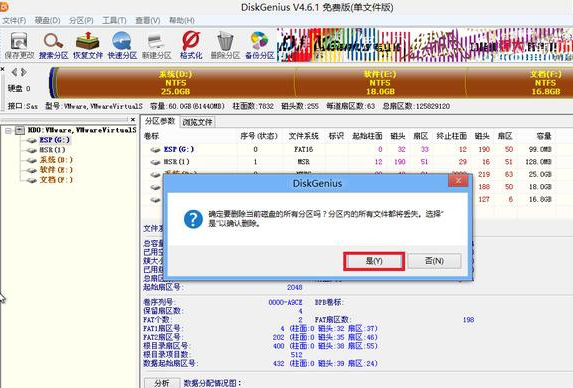The height and width of the screenshot is (388, 573).
Task: Select MSR(1) in the disk tree
Action: pyautogui.click(x=52, y=150)
